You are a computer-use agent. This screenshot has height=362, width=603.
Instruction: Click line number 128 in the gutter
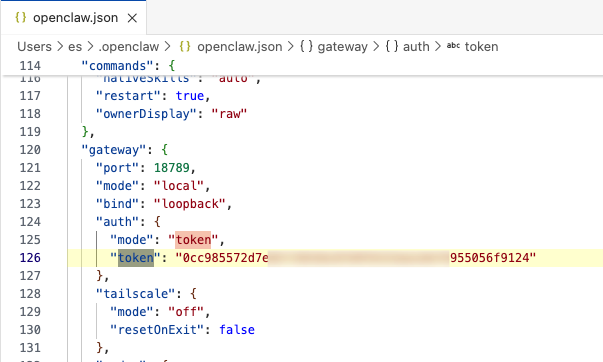pyautogui.click(x=30, y=294)
